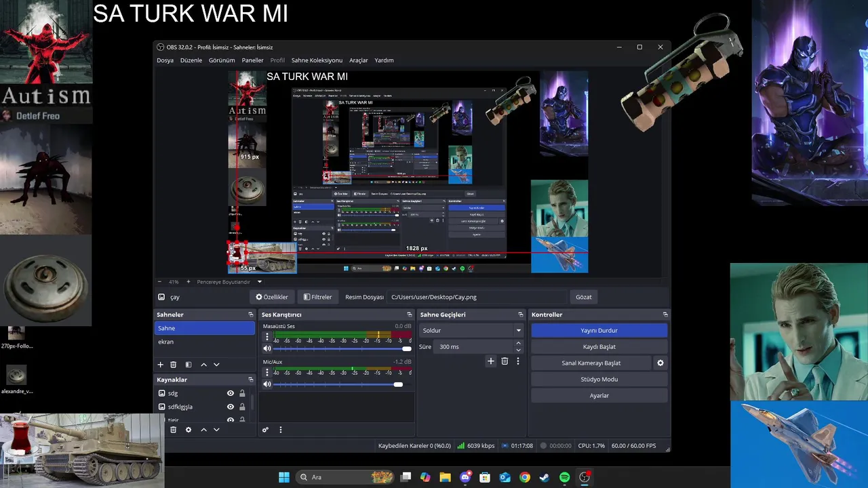Open Google Chrome from the taskbar
This screenshot has width=868, height=488.
[x=524, y=477]
